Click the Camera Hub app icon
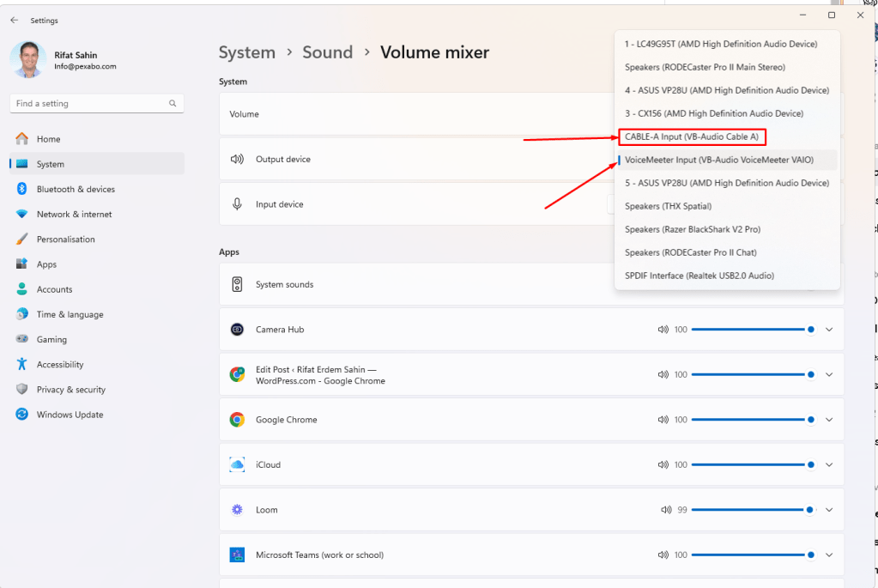Image resolution: width=878 pixels, height=588 pixels. [237, 330]
